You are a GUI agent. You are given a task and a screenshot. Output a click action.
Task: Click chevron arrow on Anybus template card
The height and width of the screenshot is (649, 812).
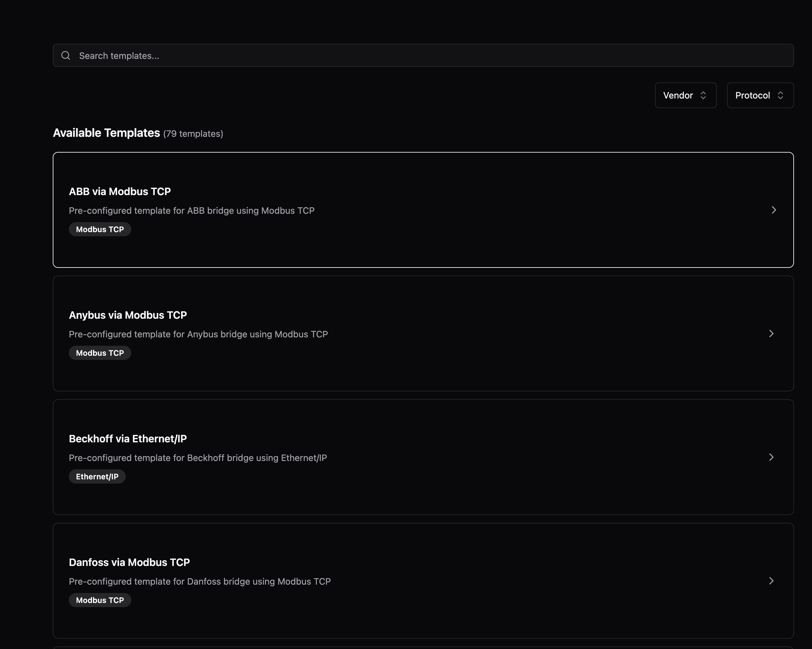[771, 334]
